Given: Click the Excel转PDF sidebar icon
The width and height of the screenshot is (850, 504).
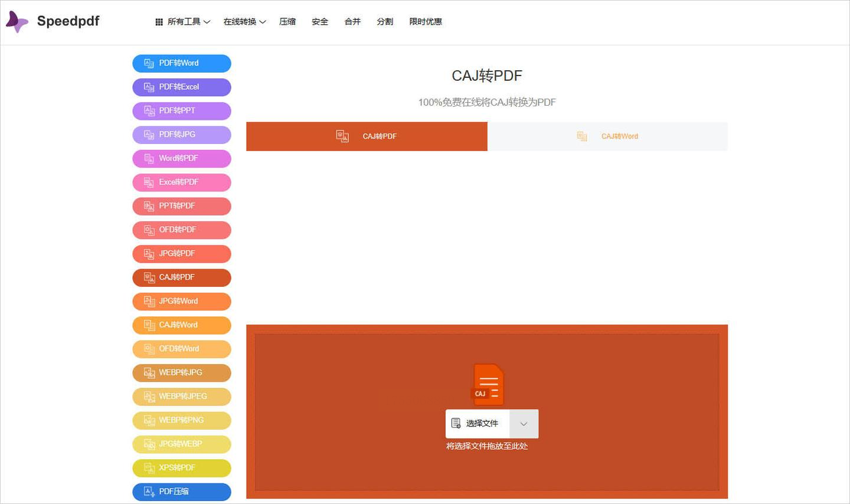Looking at the screenshot, I should click(x=149, y=182).
